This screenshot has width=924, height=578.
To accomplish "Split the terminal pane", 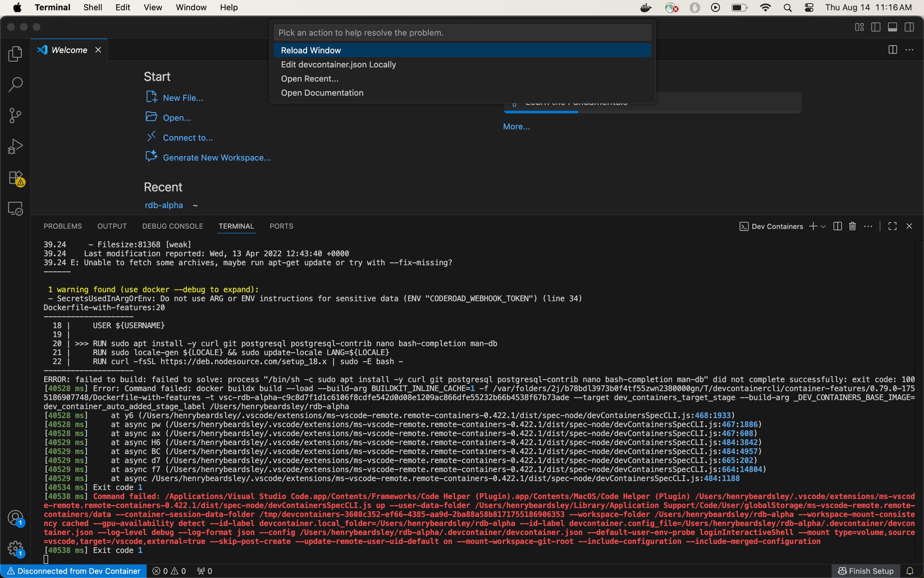I will (837, 226).
